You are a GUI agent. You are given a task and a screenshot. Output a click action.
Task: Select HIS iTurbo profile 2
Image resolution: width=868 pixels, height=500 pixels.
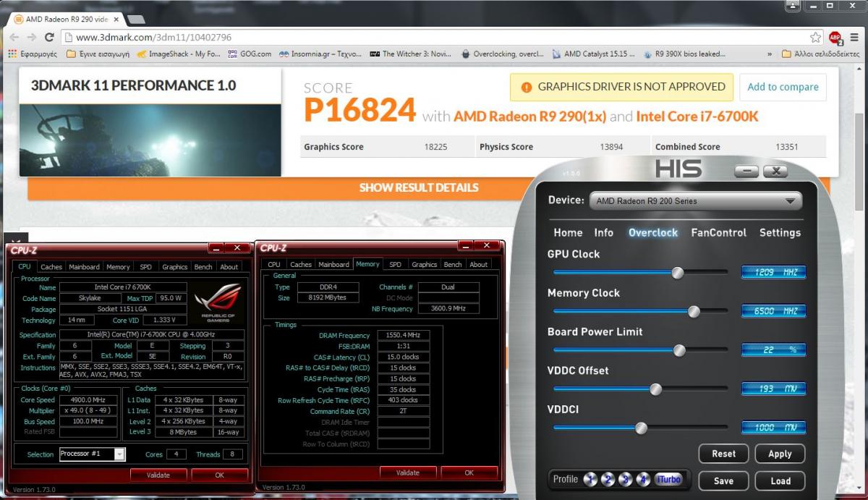(608, 479)
